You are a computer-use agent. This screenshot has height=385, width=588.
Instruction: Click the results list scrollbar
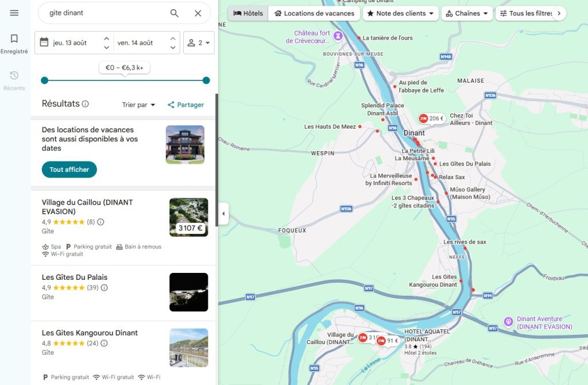tap(216, 160)
